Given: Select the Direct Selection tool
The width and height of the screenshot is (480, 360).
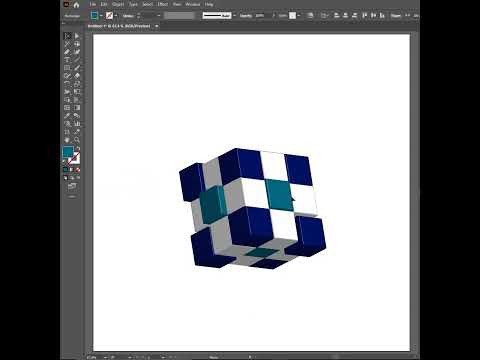Looking at the screenshot, I should [x=77, y=36].
